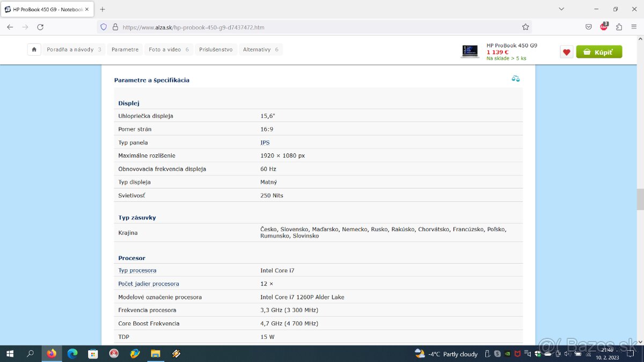Image resolution: width=644 pixels, height=362 pixels.
Task: Toggle the heart to favorite the ProBook
Action: 566,51
